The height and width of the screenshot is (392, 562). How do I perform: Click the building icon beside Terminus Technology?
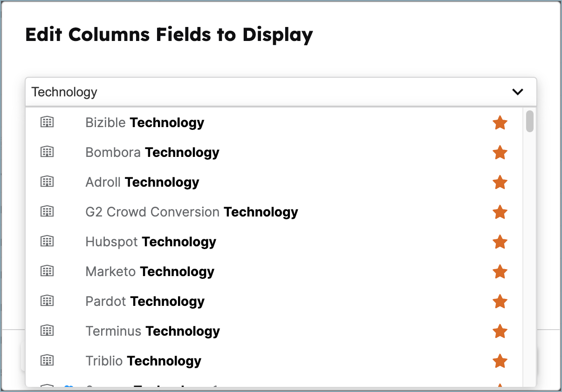47,331
